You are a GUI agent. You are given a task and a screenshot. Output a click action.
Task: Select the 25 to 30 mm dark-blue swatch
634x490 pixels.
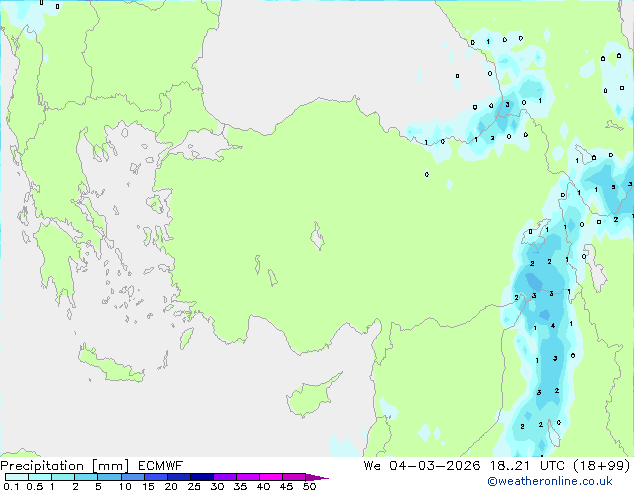pos(201,477)
